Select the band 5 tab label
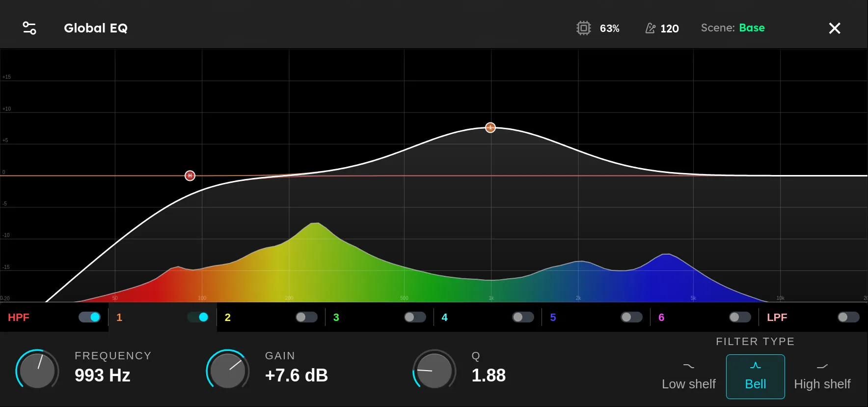Viewport: 868px width, 407px height. coord(553,318)
